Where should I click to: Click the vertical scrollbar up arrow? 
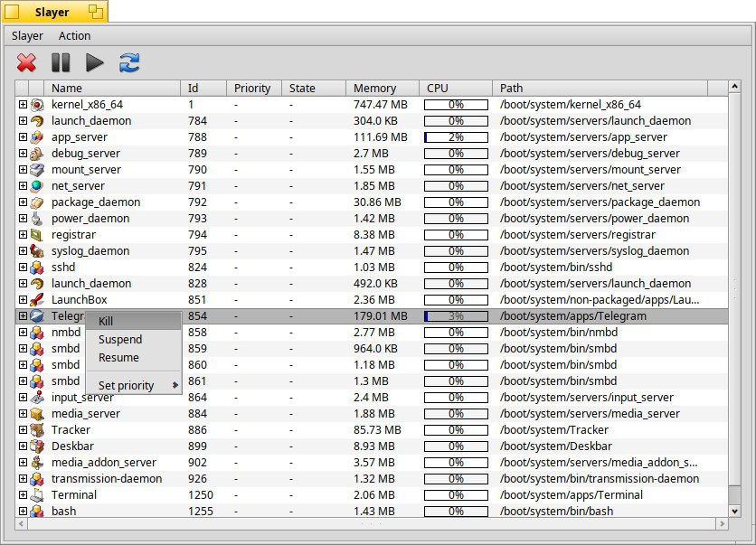tap(734, 87)
